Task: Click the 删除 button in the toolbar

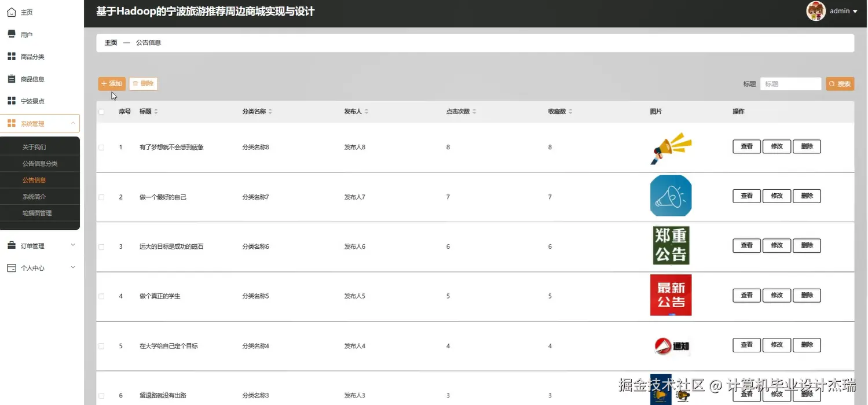Action: [x=143, y=84]
